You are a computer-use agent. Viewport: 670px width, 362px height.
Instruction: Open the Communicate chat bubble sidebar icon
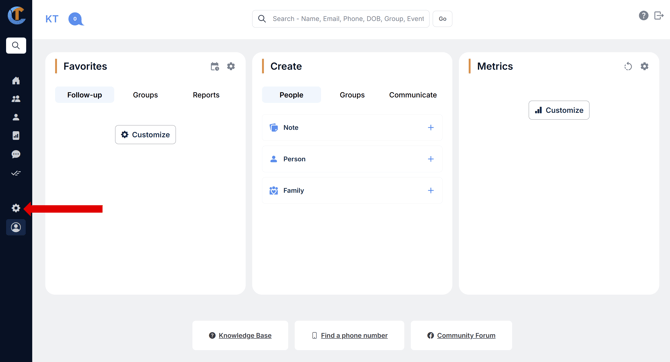pos(16,154)
